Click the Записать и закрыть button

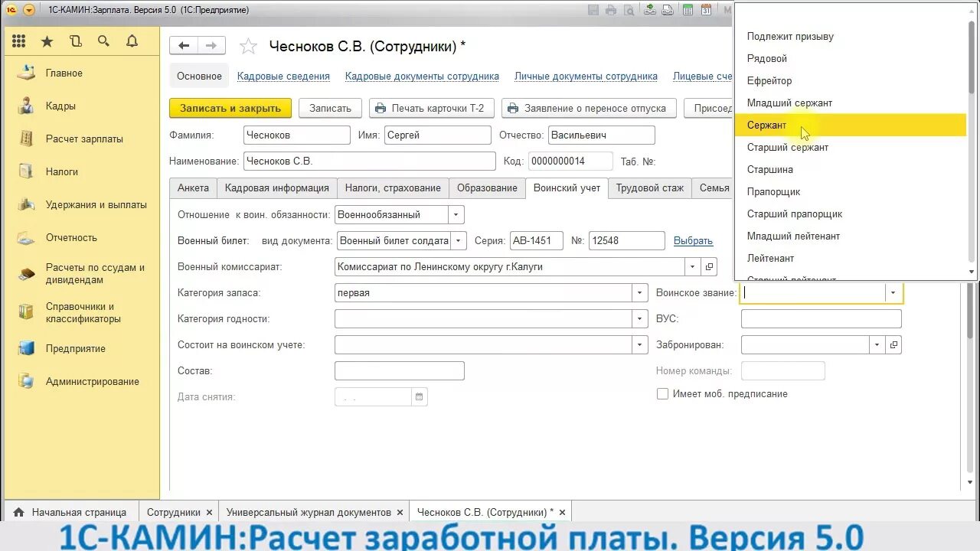(230, 108)
